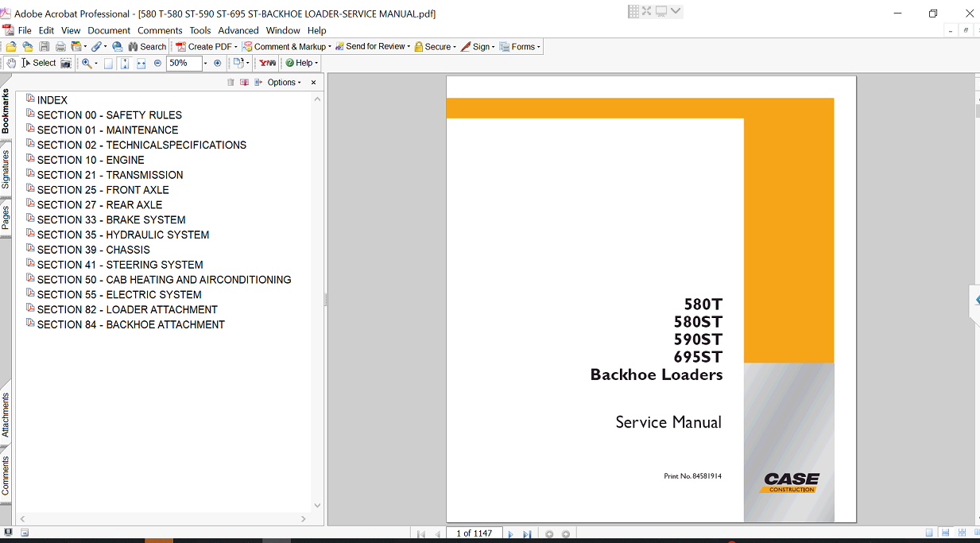Go to the next page arrow
Image resolution: width=980 pixels, height=543 pixels.
(510, 534)
